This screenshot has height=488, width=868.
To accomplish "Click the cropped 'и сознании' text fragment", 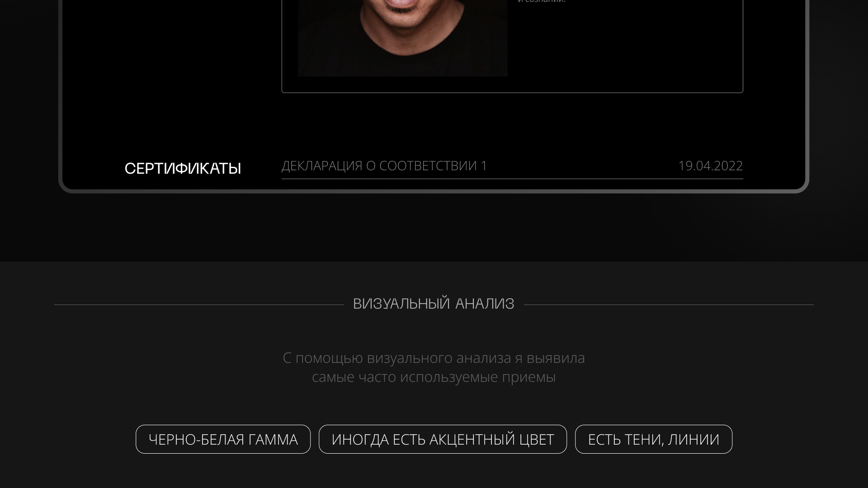I will [542, 1].
